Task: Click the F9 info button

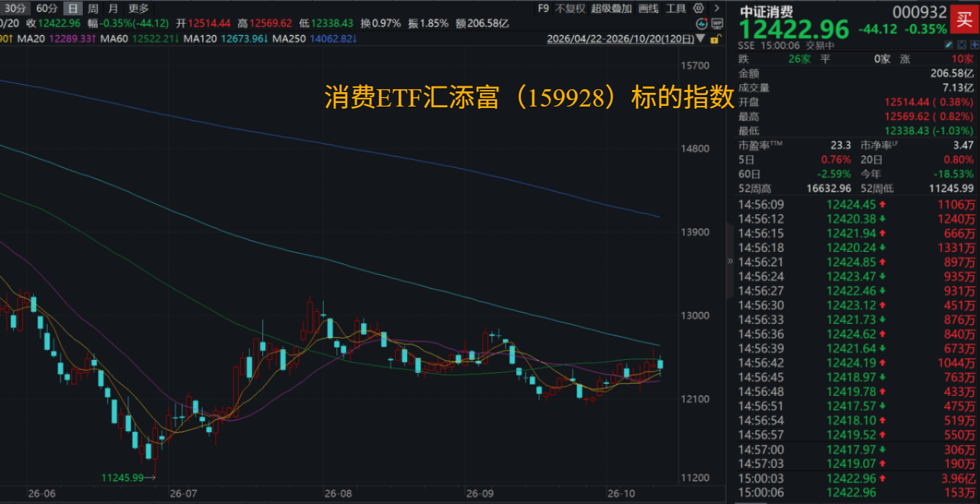Action: click(543, 8)
